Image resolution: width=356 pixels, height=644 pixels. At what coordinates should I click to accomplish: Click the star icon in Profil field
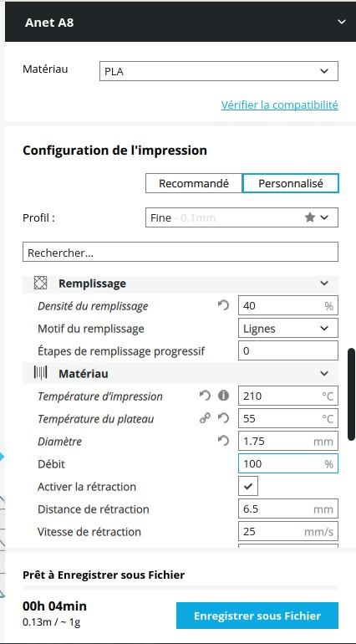pos(310,217)
